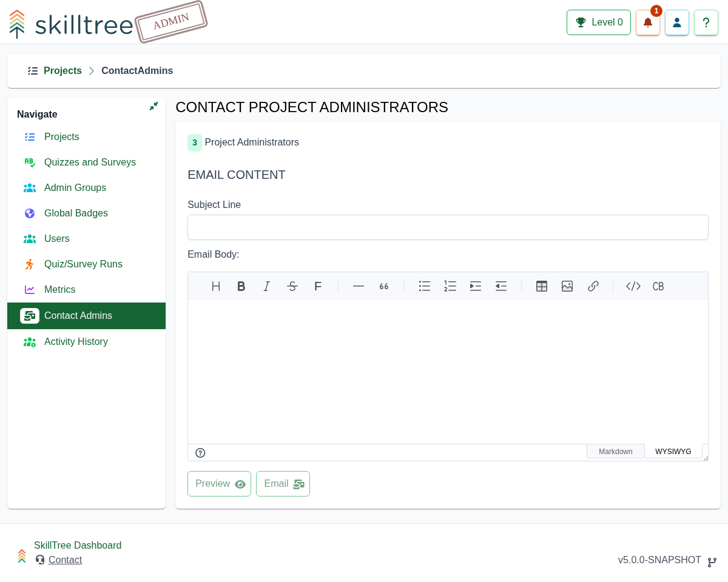This screenshot has height=582, width=728.
Task: Go to Projects breadcrumb link
Action: tap(62, 71)
